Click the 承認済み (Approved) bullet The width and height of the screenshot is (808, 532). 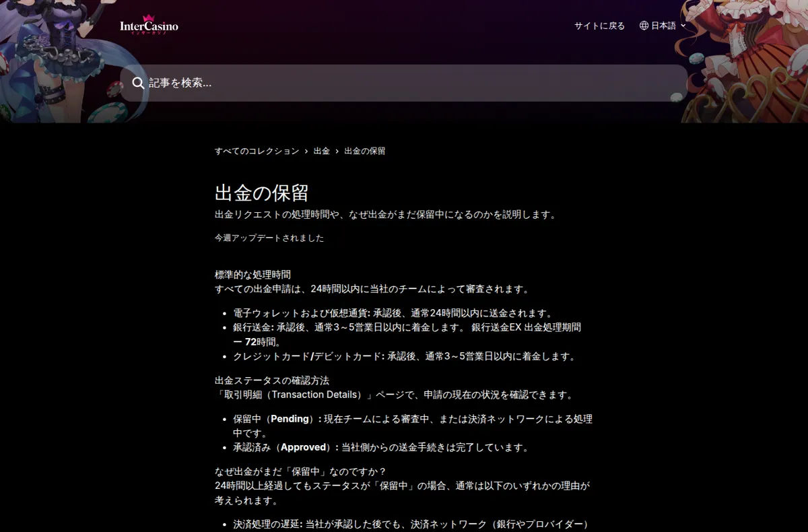pos(382,447)
